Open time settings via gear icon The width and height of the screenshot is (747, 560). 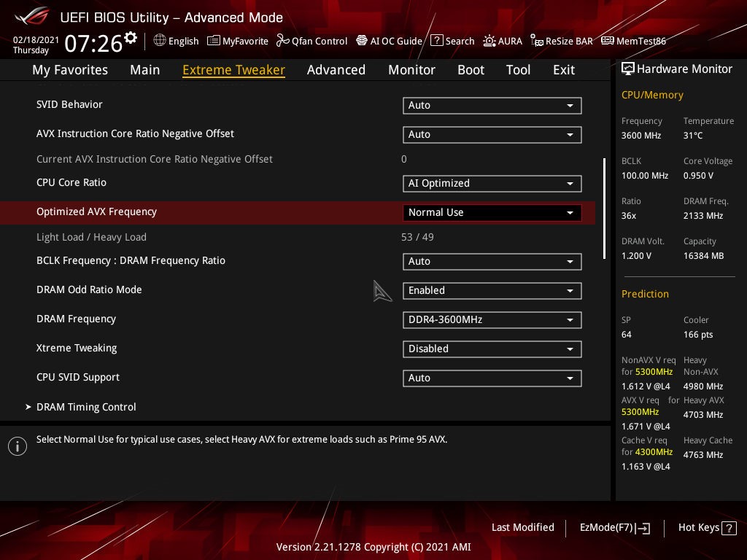131,38
